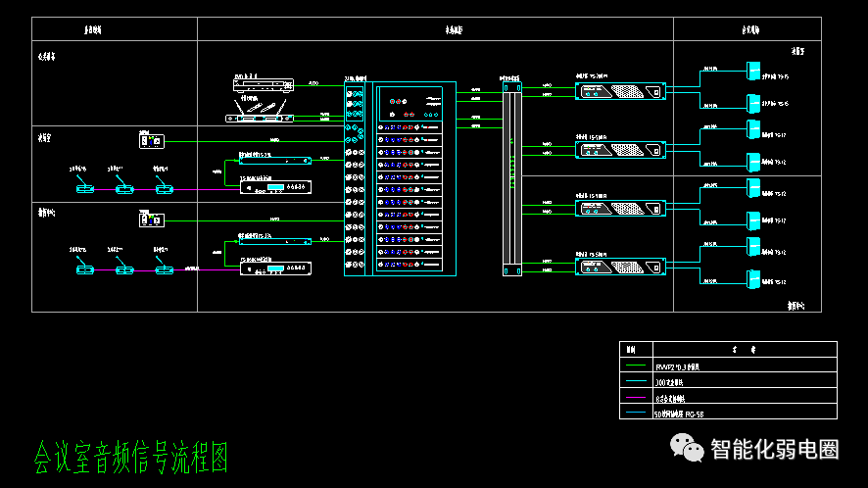This screenshot has width=868, height=488.
Task: Select the third conference microphone in the middle row
Action: pyautogui.click(x=164, y=185)
